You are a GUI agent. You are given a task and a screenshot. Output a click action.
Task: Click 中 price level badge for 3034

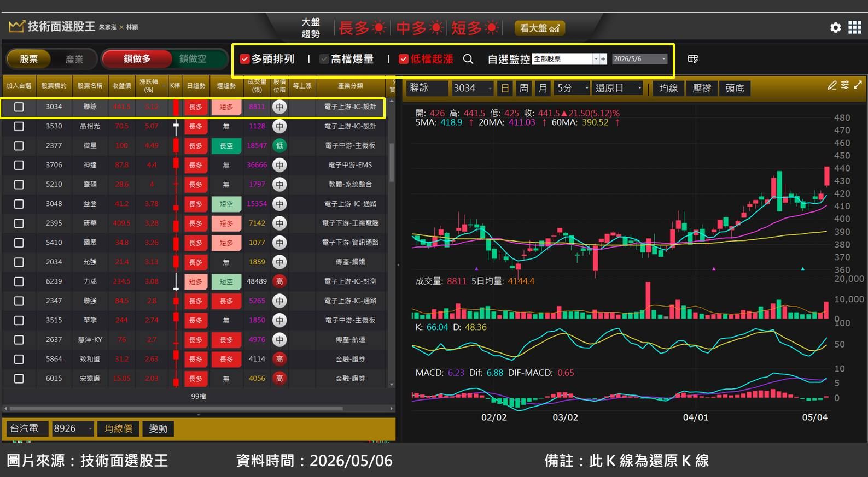(x=279, y=107)
